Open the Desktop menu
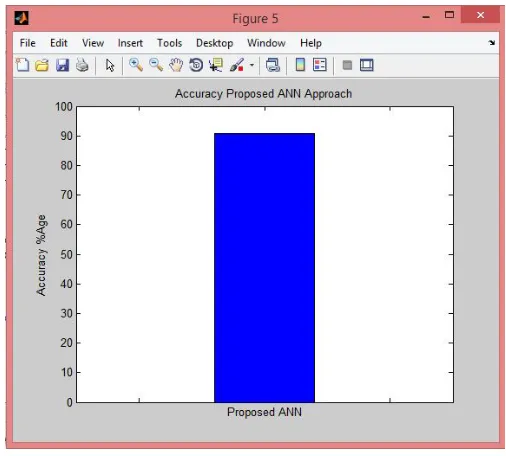Image resolution: width=506 pixels, height=456 pixels. [x=215, y=43]
